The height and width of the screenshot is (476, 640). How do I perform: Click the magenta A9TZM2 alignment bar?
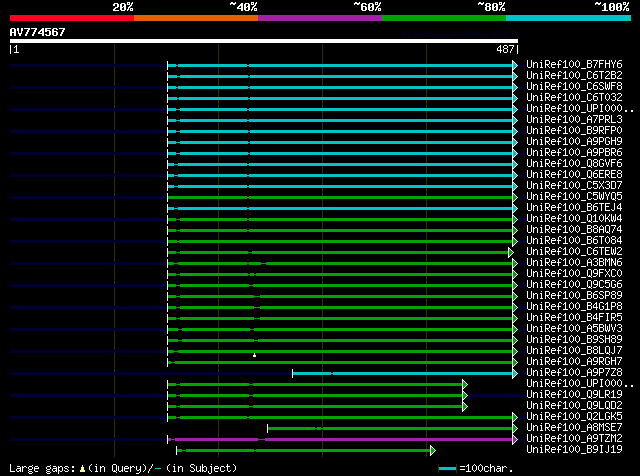coord(340,440)
